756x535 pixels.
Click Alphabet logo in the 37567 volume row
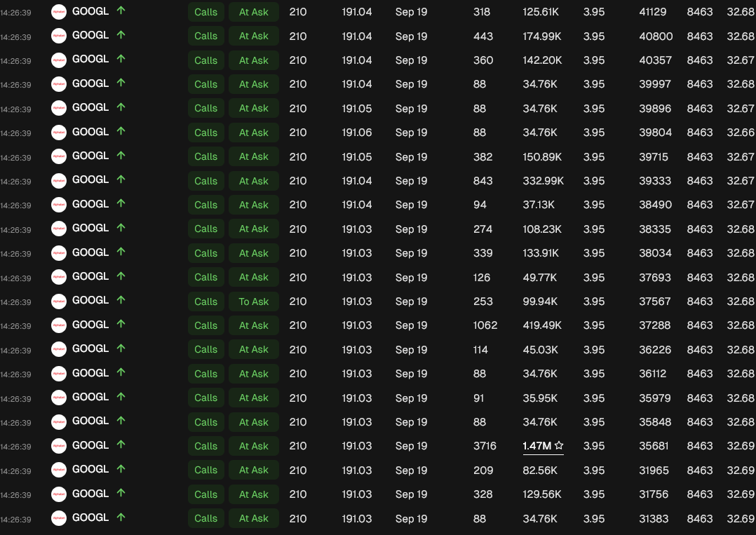(59, 301)
